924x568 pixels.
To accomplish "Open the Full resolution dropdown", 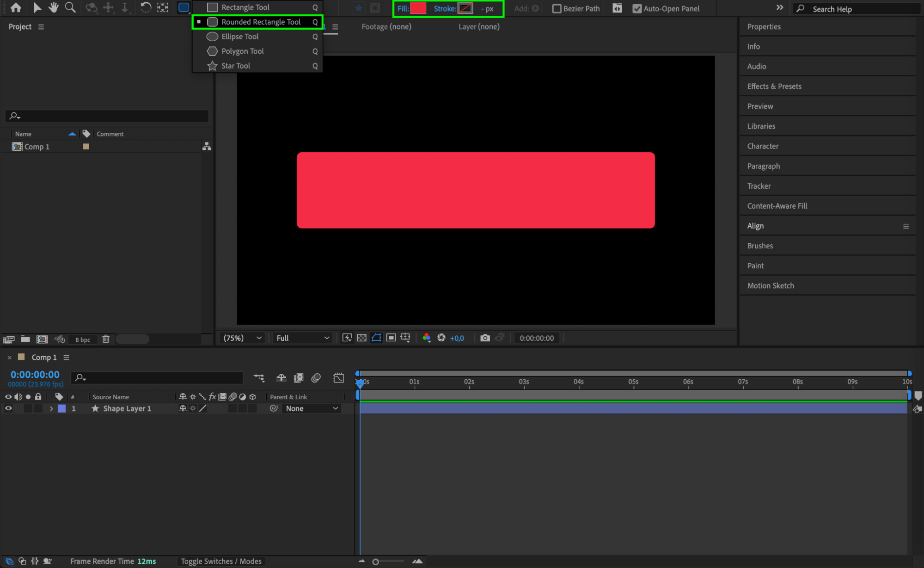I will 302,338.
